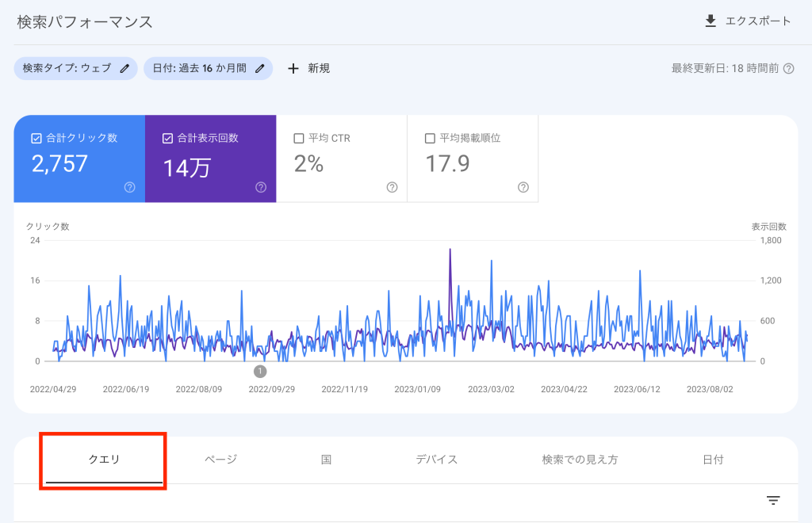Add a new filter with 新規

[319, 69]
